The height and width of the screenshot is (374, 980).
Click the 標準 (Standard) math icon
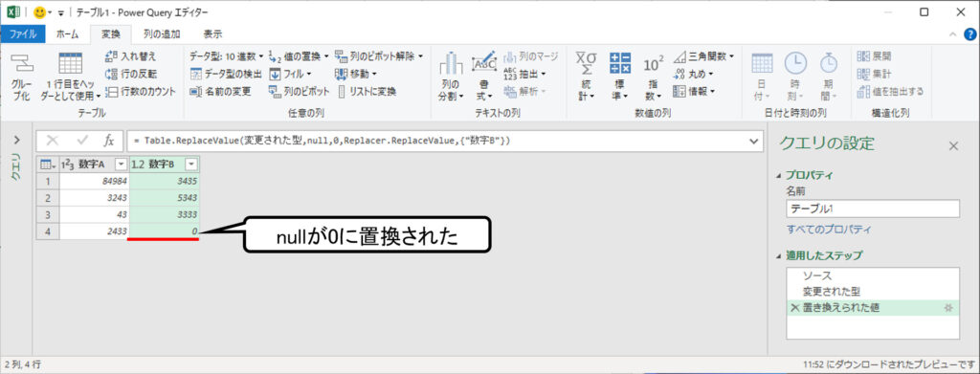pos(620,62)
